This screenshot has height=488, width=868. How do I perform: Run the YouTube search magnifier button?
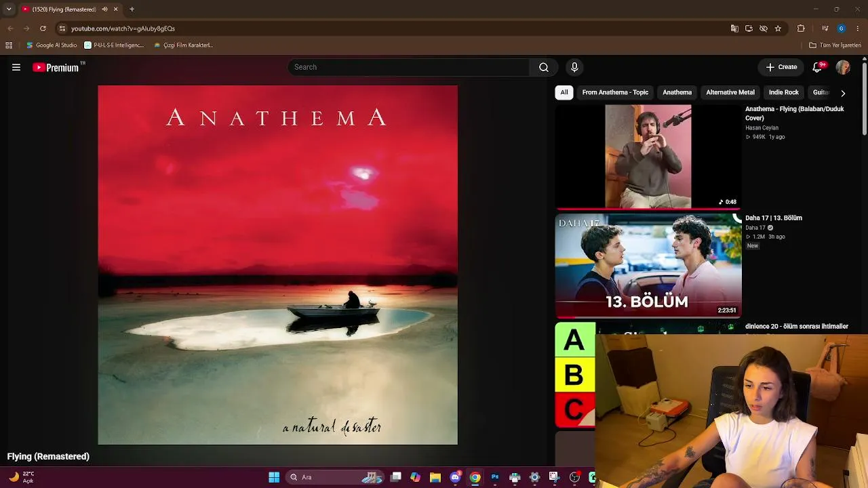tap(544, 67)
